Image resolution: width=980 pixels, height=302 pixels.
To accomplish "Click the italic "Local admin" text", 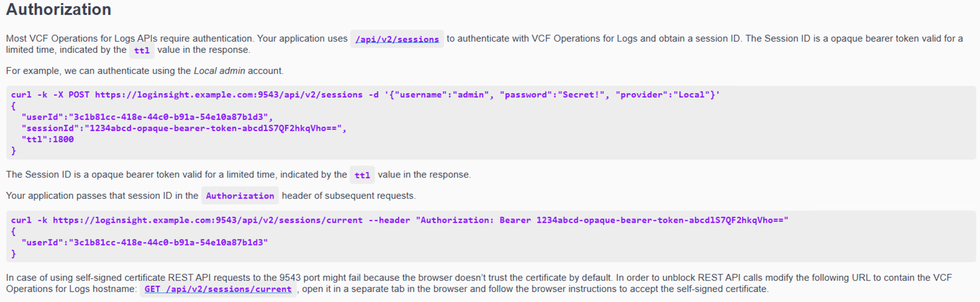I will point(219,71).
